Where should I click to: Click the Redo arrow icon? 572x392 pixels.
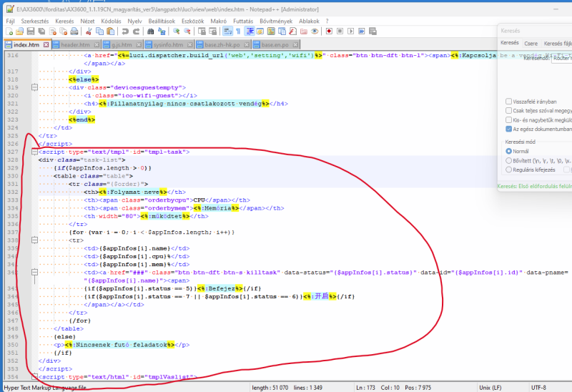pos(136,31)
